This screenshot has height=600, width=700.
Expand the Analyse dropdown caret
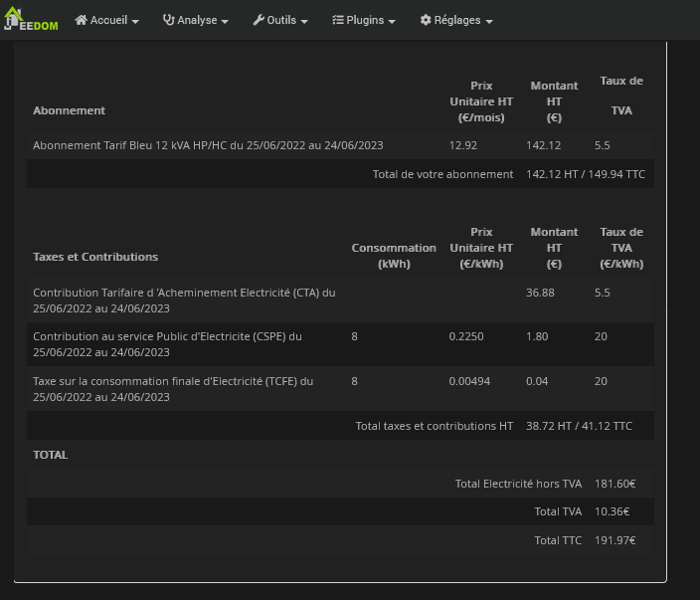coord(225,21)
